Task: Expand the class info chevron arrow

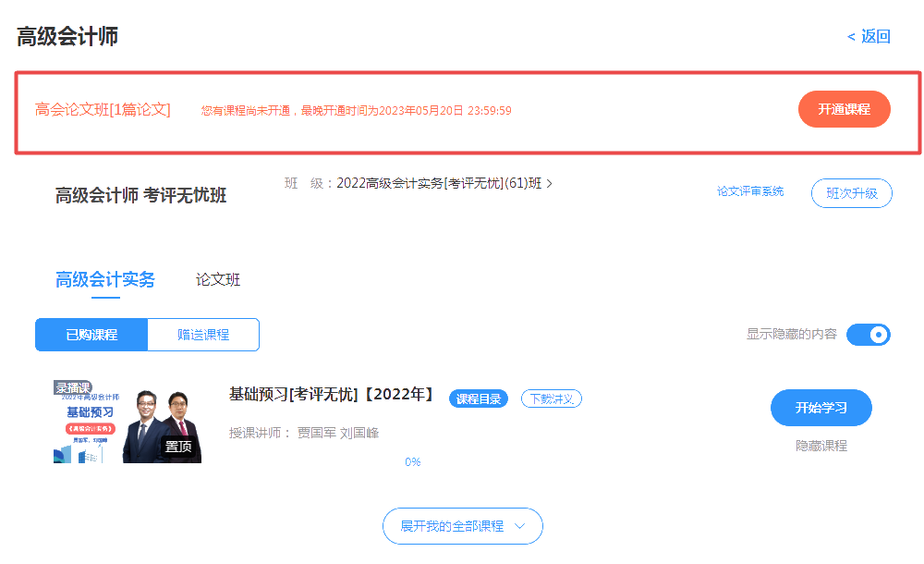Action: point(549,184)
